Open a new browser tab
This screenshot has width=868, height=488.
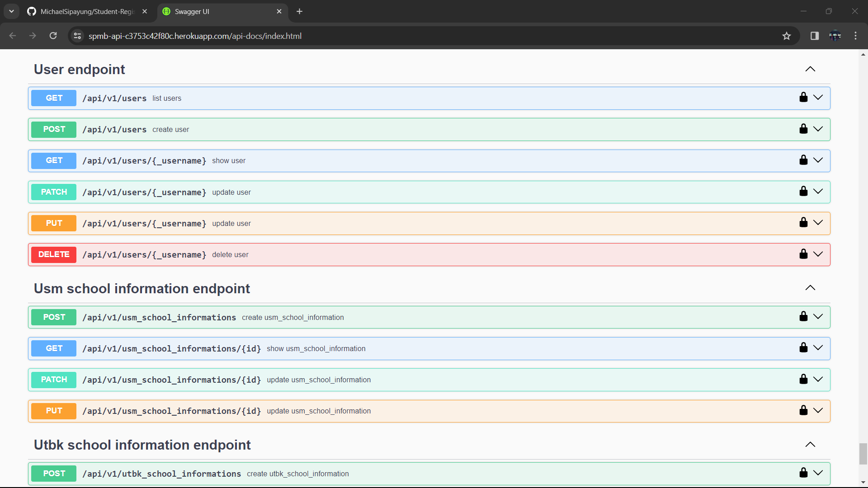pos(299,11)
